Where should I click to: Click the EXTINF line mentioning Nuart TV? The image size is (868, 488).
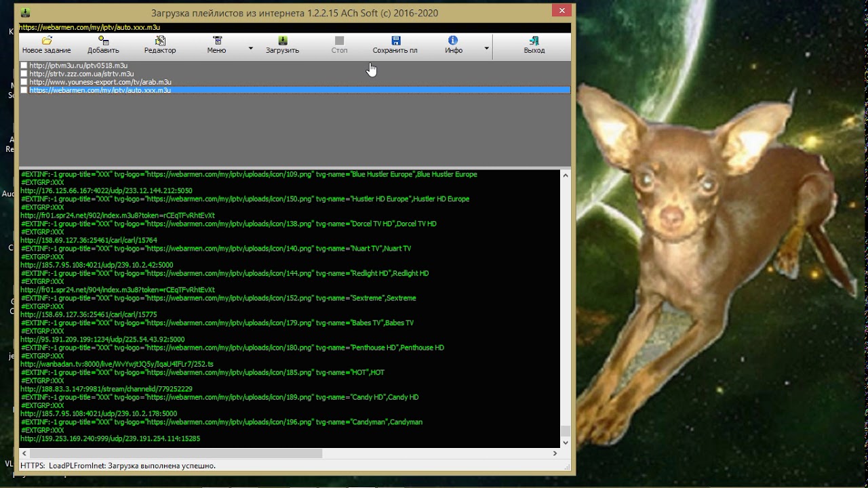click(x=216, y=249)
